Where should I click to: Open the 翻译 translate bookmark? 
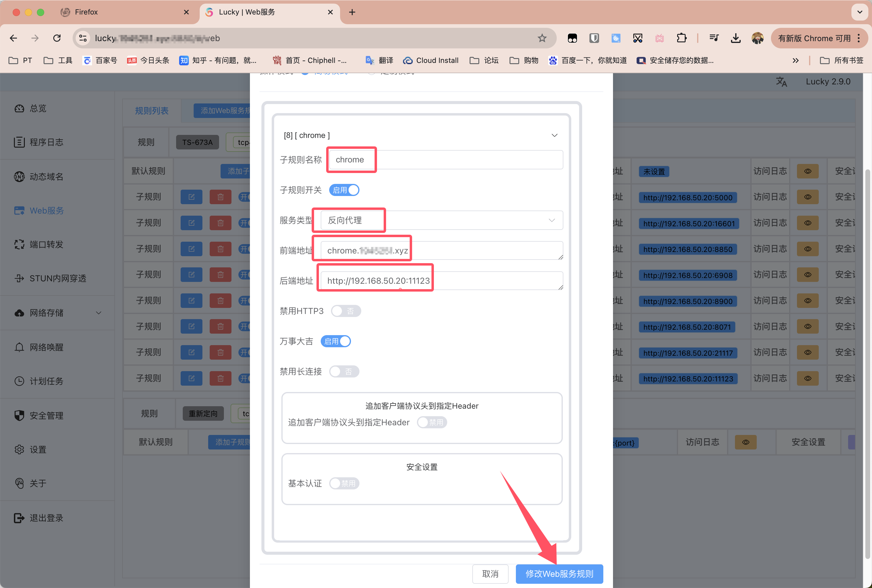379,60
